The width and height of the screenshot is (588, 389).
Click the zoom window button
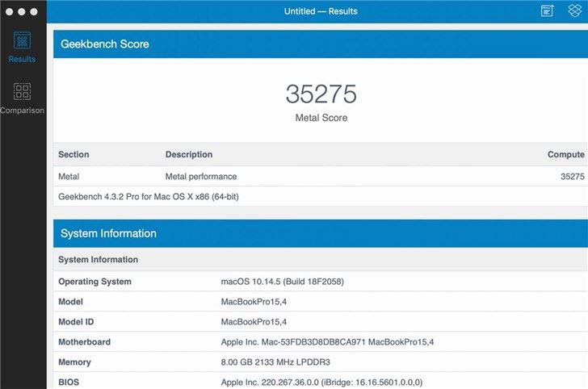(x=34, y=11)
